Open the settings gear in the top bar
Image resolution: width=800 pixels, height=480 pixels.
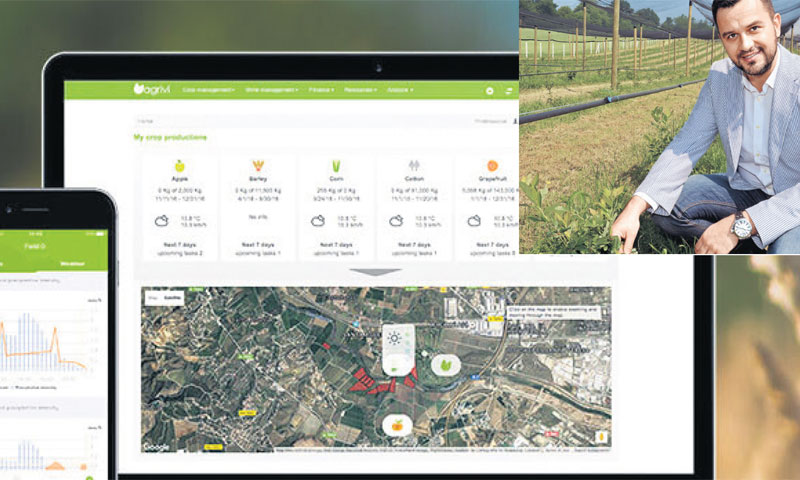coord(489,90)
